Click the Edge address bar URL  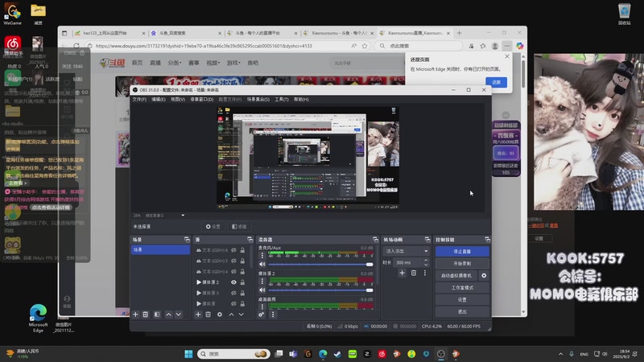[x=204, y=46]
